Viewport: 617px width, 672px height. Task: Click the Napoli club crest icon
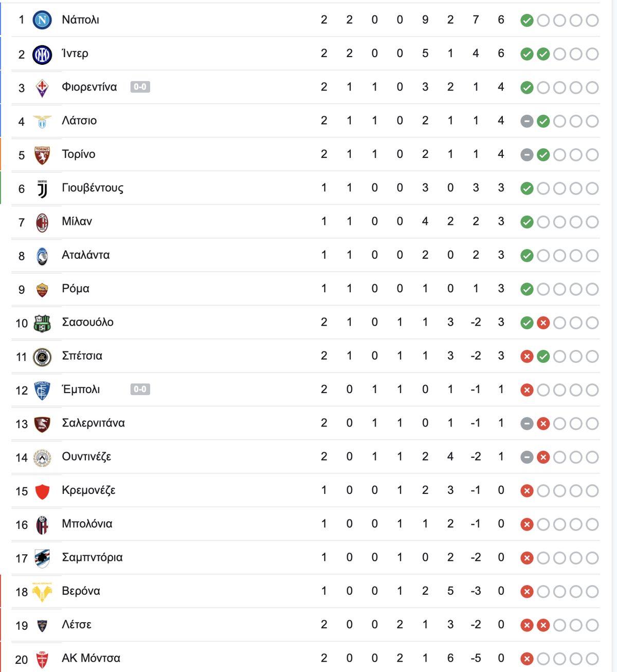click(x=42, y=20)
